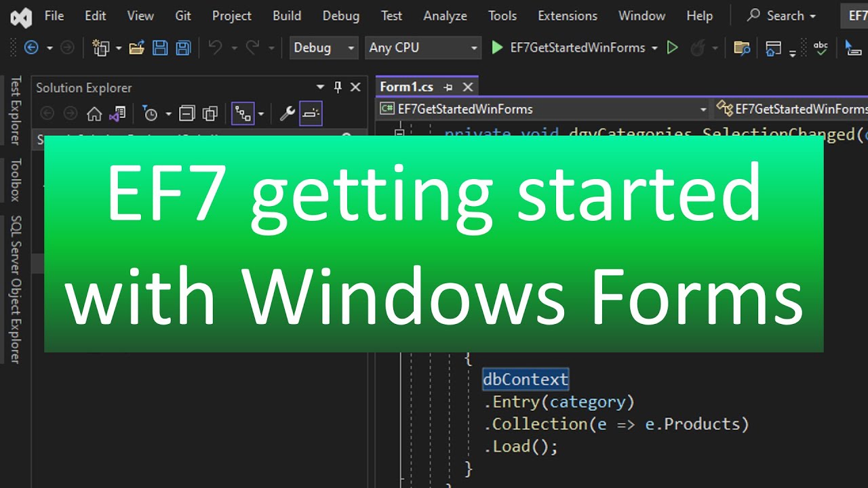Switch views icon in Solution Explorer
This screenshot has width=868, height=488.
coord(117,113)
